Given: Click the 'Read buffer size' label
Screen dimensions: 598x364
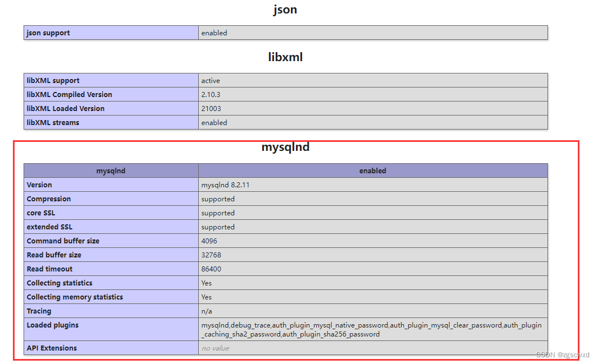Looking at the screenshot, I should pyautogui.click(x=54, y=255).
